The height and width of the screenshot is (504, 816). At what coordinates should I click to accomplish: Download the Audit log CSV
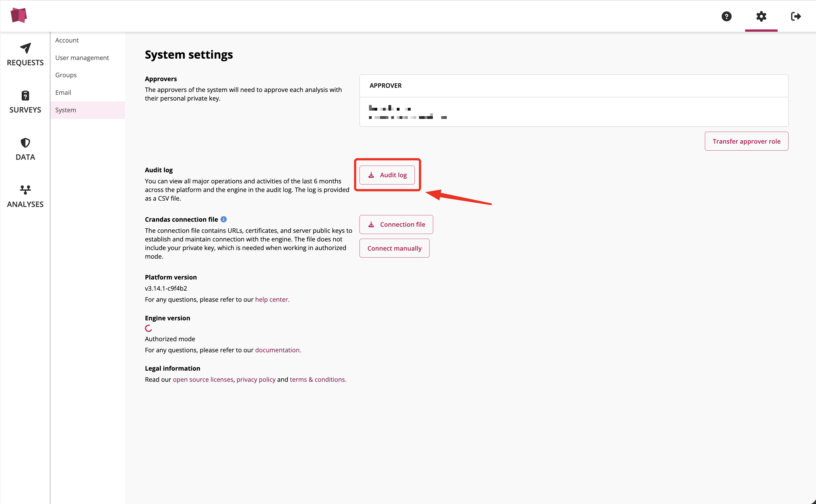pyautogui.click(x=387, y=175)
